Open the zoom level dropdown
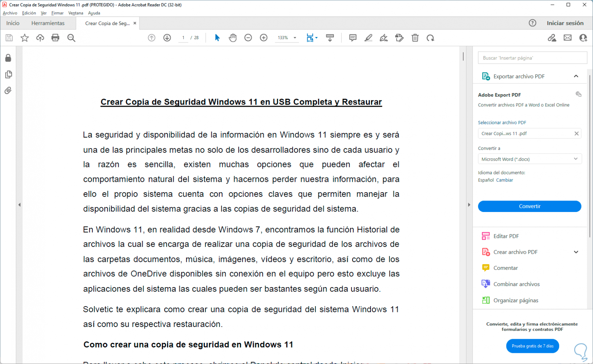Screen dimensions: 593x364 click(295, 38)
